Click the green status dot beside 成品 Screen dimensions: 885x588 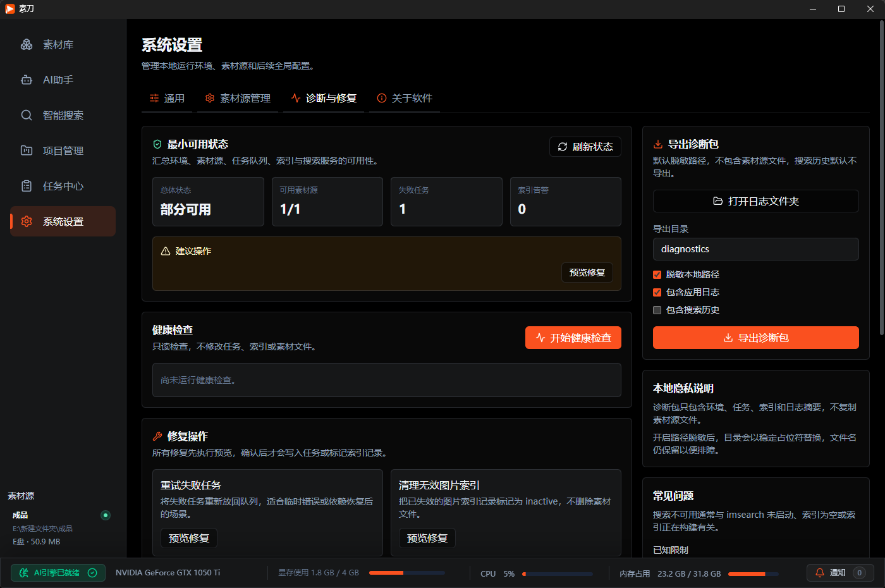coord(106,515)
